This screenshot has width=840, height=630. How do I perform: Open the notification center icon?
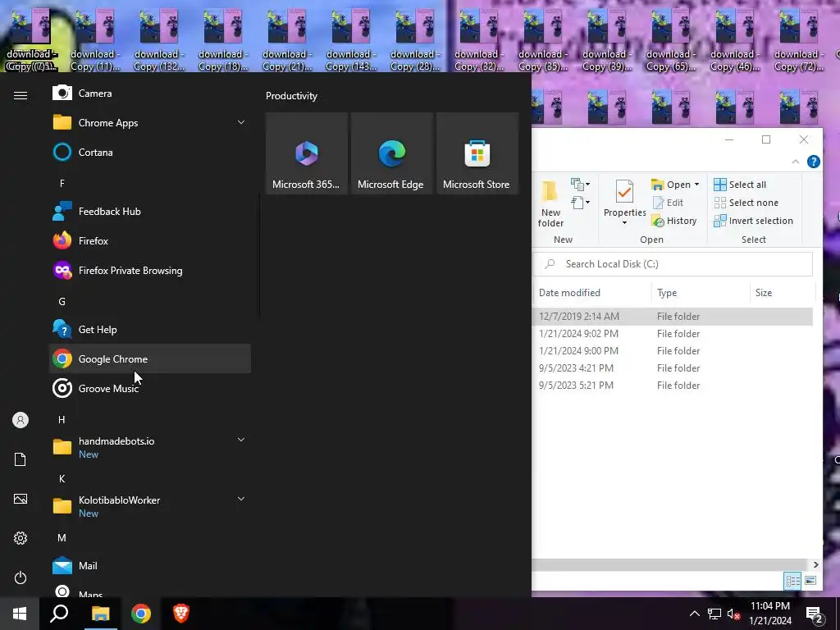[x=814, y=614]
